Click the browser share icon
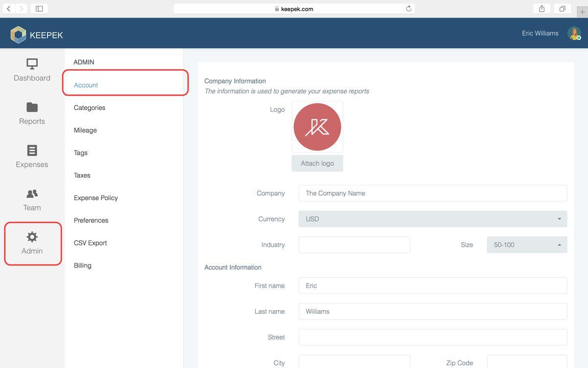The height and width of the screenshot is (368, 588). coord(542,9)
